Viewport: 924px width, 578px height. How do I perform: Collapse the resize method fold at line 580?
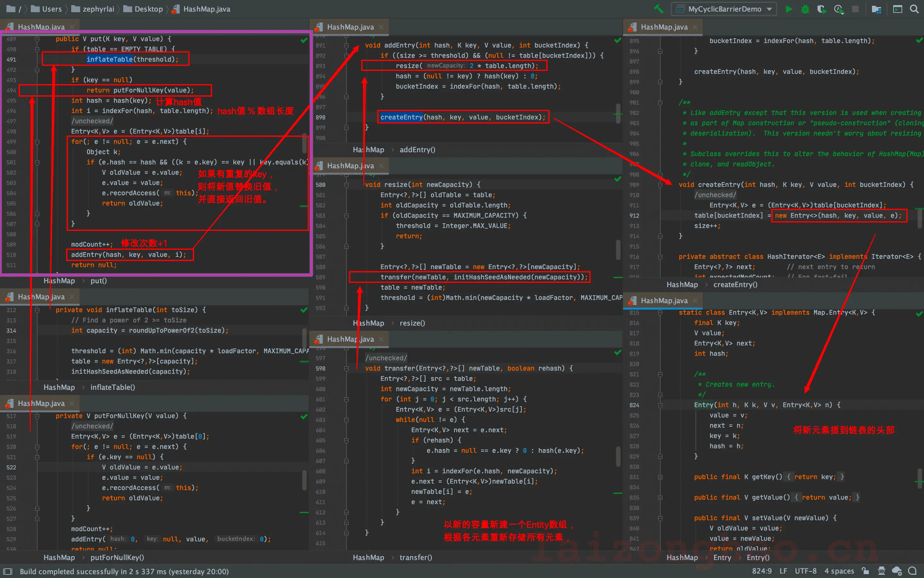[x=346, y=185]
